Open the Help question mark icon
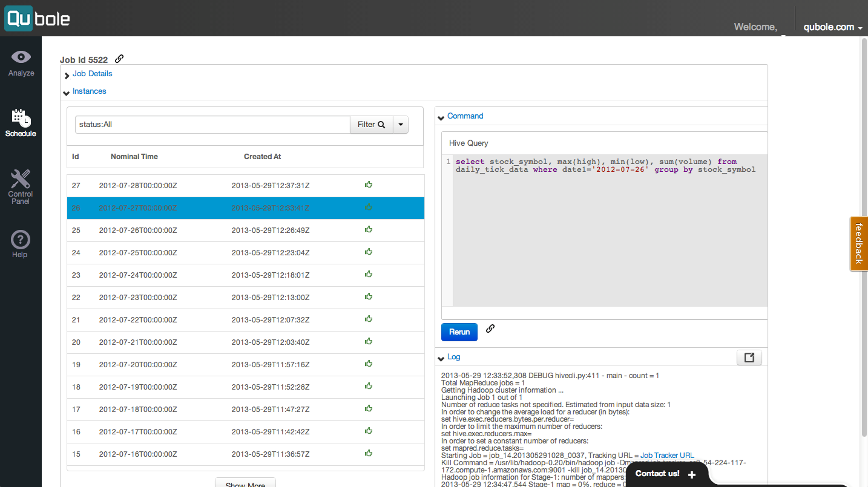 [x=20, y=240]
